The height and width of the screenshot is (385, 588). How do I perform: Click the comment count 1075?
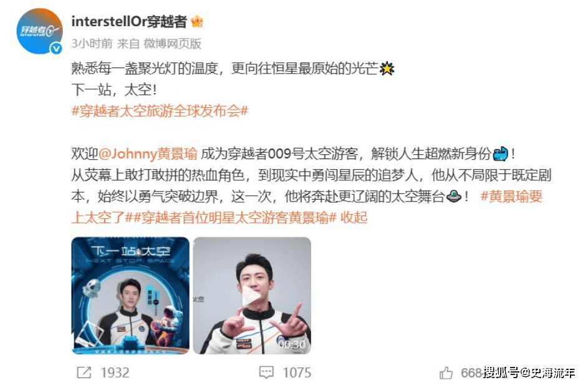[297, 373]
